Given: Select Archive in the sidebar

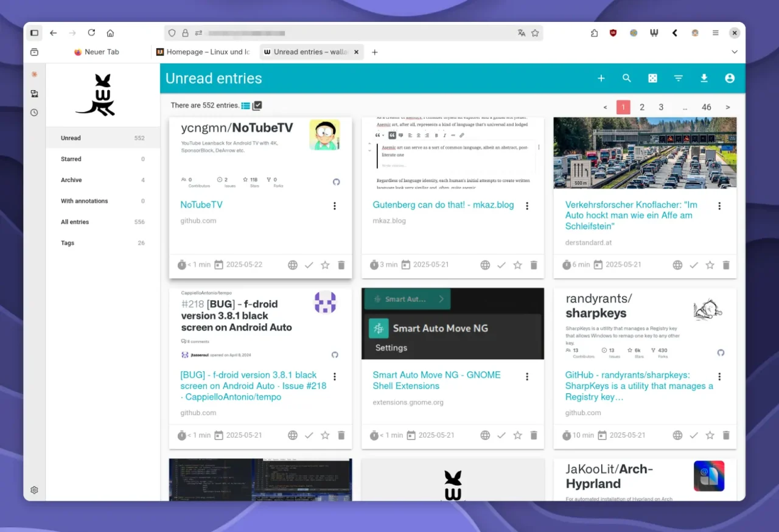Looking at the screenshot, I should 71,180.
